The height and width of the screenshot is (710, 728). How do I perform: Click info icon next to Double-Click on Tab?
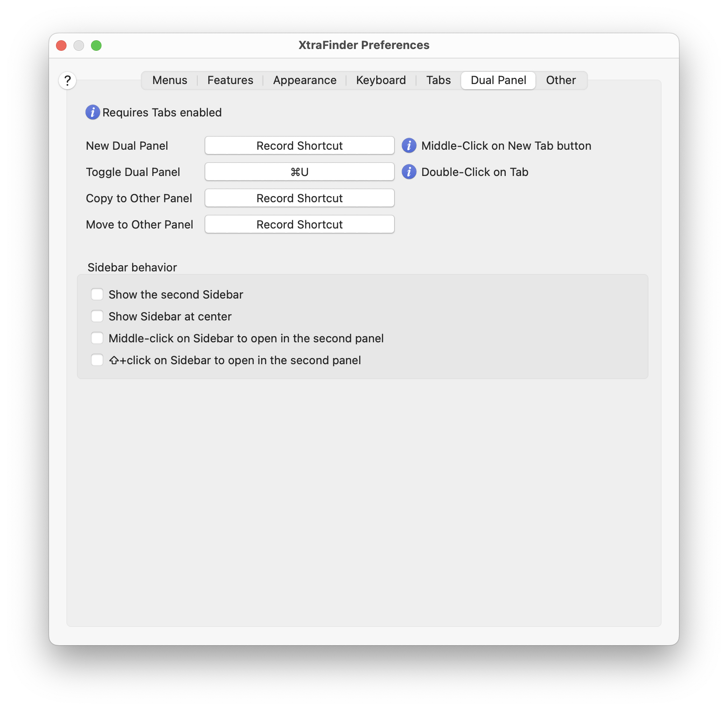coord(409,172)
